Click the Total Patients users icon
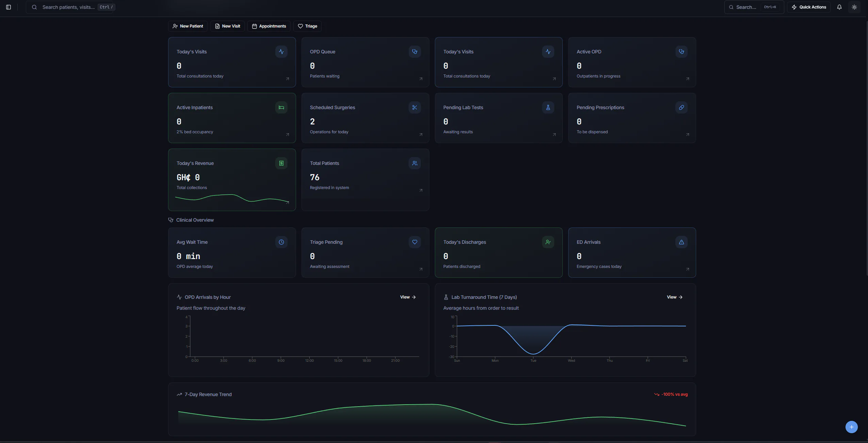868x443 pixels. point(414,163)
